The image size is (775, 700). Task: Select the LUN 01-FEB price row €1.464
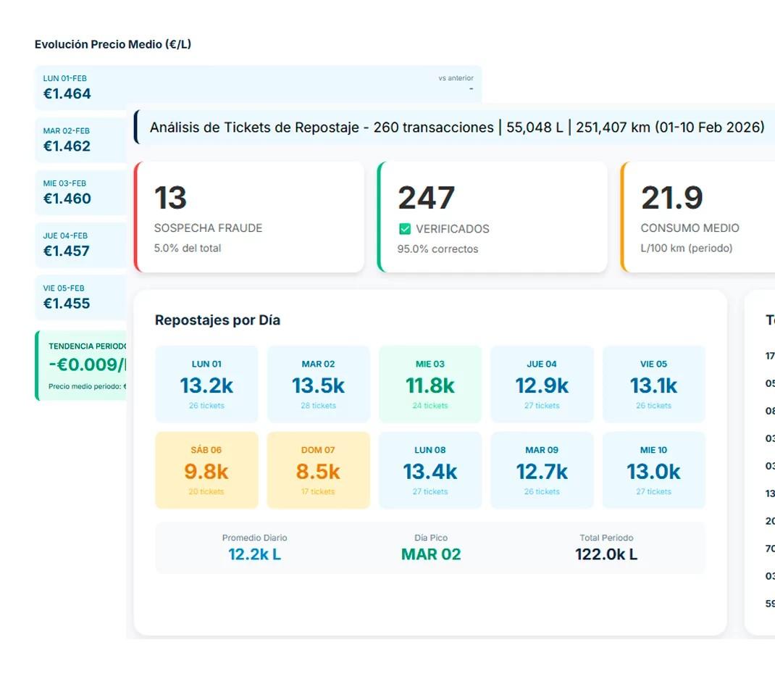pos(258,88)
